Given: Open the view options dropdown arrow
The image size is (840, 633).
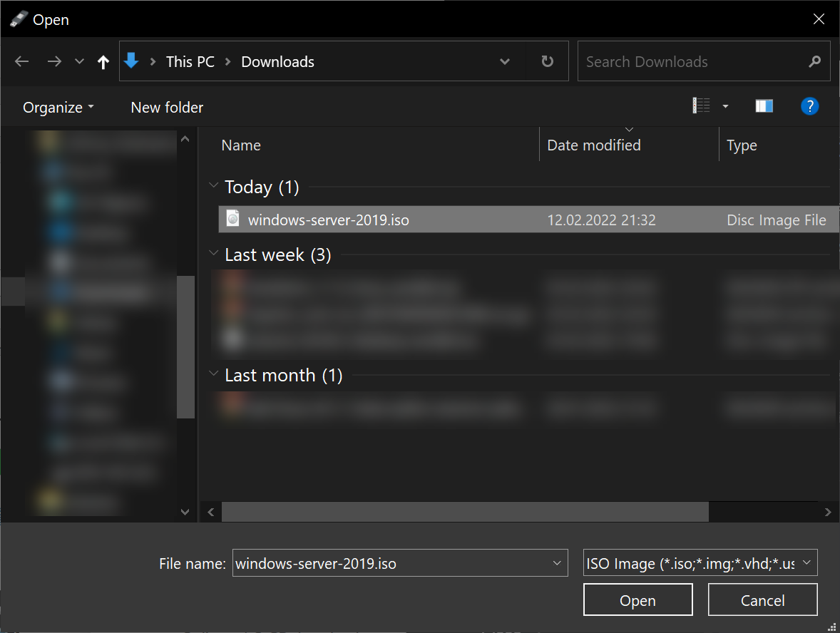Looking at the screenshot, I should (726, 106).
